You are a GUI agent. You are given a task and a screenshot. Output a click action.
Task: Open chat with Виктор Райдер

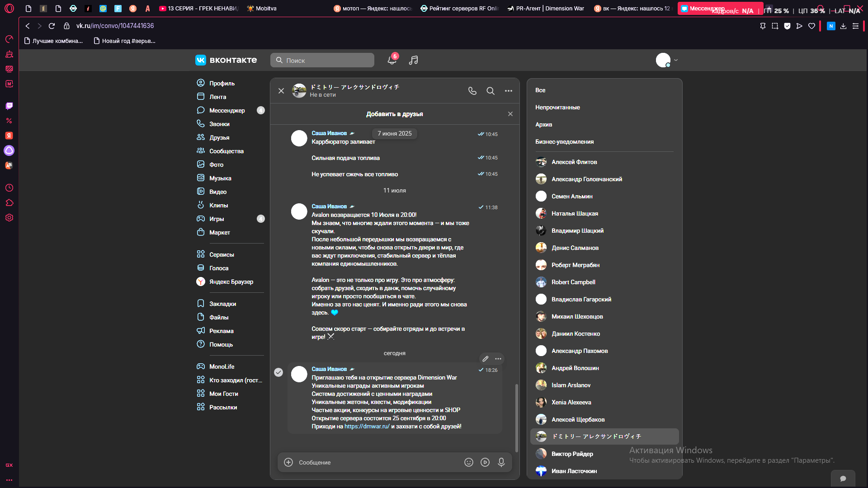coord(604,454)
